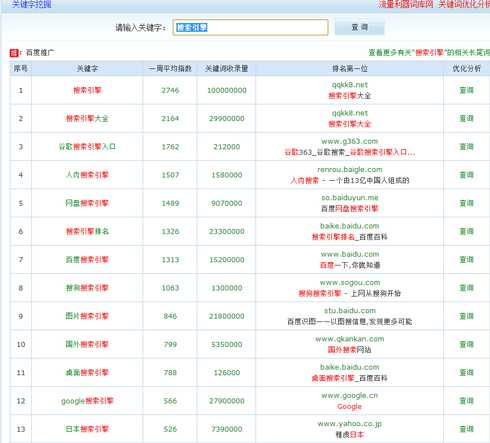Click the 查询 analysis link for row 7
Image resolution: width=490 pixels, height=443 pixels.
(x=466, y=260)
